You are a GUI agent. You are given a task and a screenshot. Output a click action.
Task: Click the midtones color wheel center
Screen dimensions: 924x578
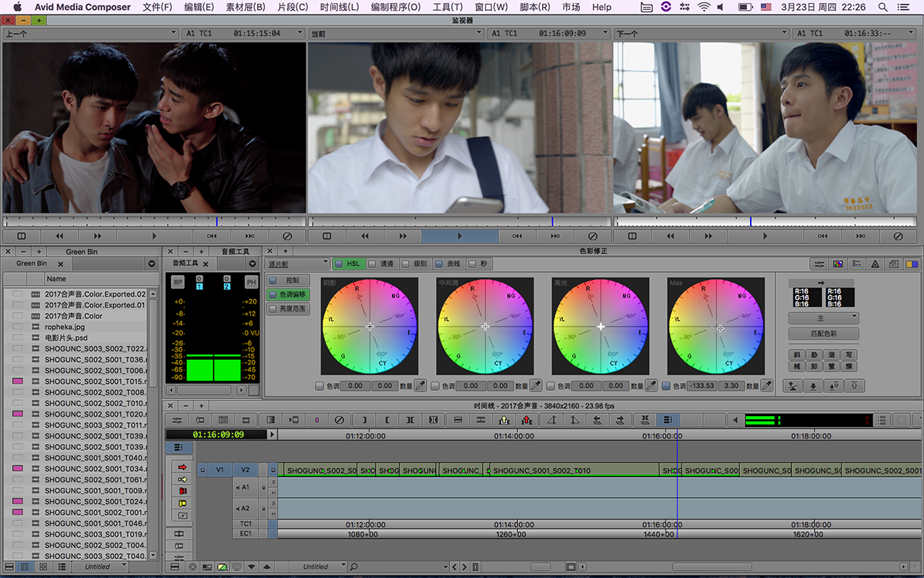[x=485, y=327]
